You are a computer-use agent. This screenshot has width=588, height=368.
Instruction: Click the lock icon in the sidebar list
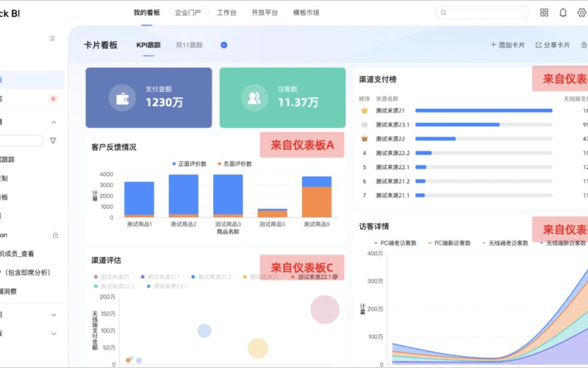point(56,235)
